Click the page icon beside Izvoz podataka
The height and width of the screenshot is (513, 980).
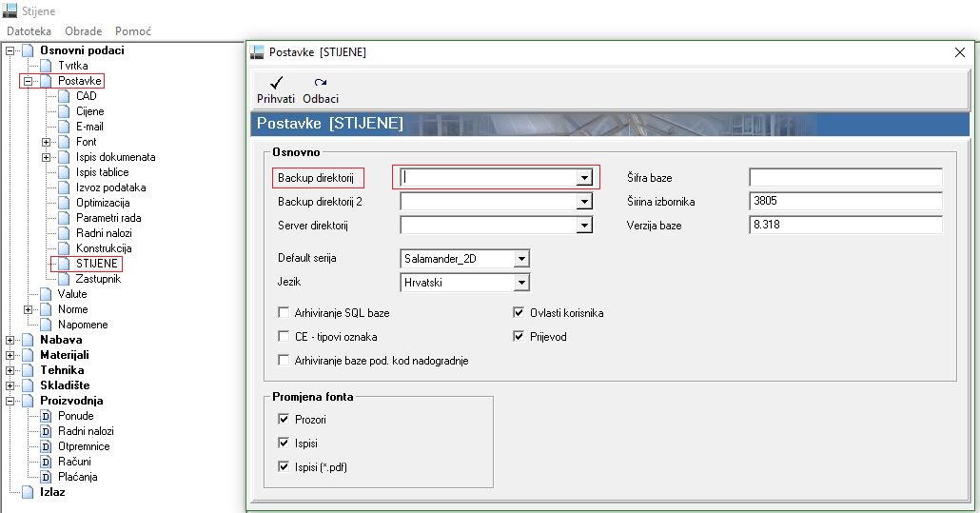(x=64, y=187)
